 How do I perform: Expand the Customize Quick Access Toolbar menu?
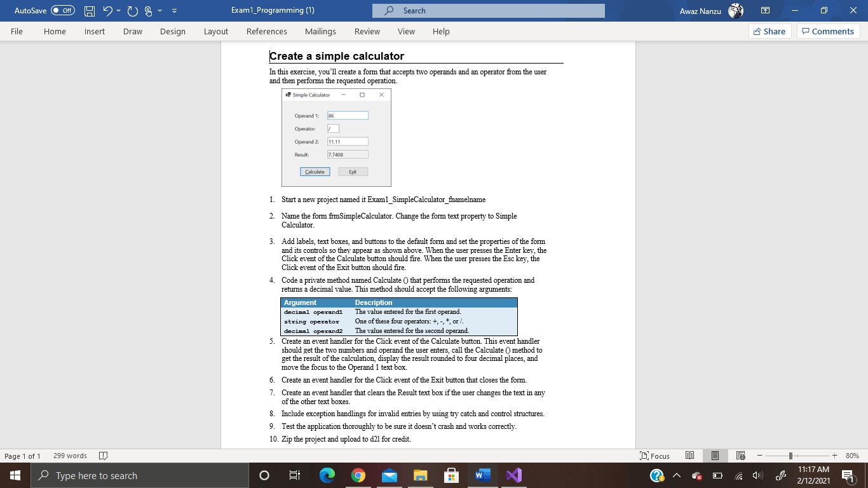click(173, 10)
